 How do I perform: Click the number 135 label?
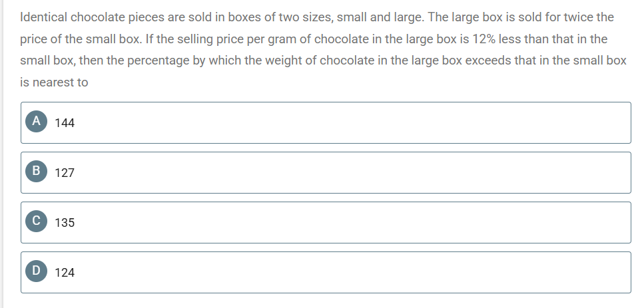65,223
